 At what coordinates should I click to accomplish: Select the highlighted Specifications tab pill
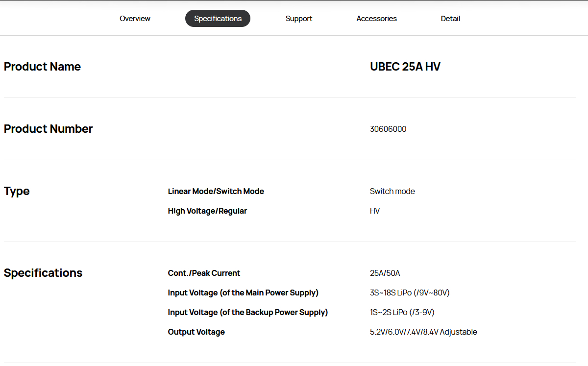pyautogui.click(x=218, y=19)
